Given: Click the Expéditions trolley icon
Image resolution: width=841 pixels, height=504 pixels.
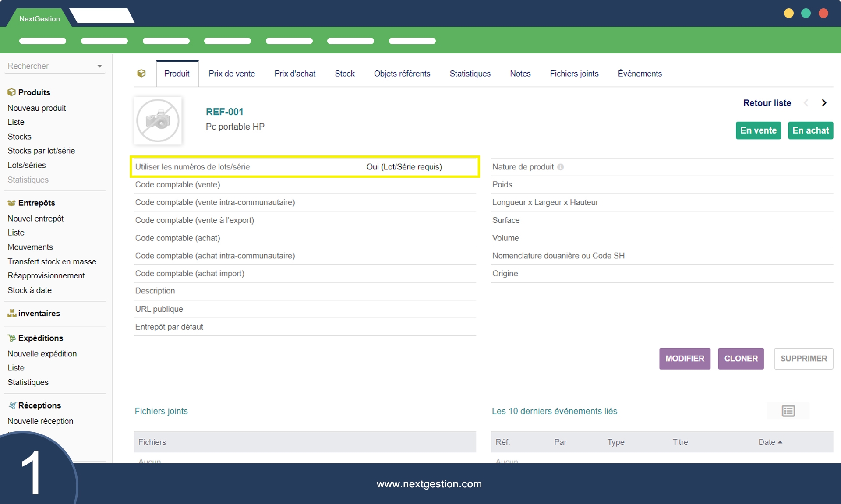Looking at the screenshot, I should click(11, 338).
